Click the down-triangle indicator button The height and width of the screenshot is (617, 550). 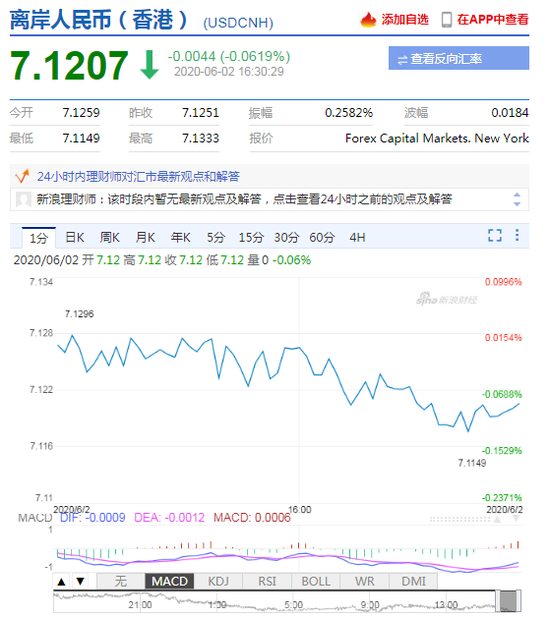coord(80,581)
